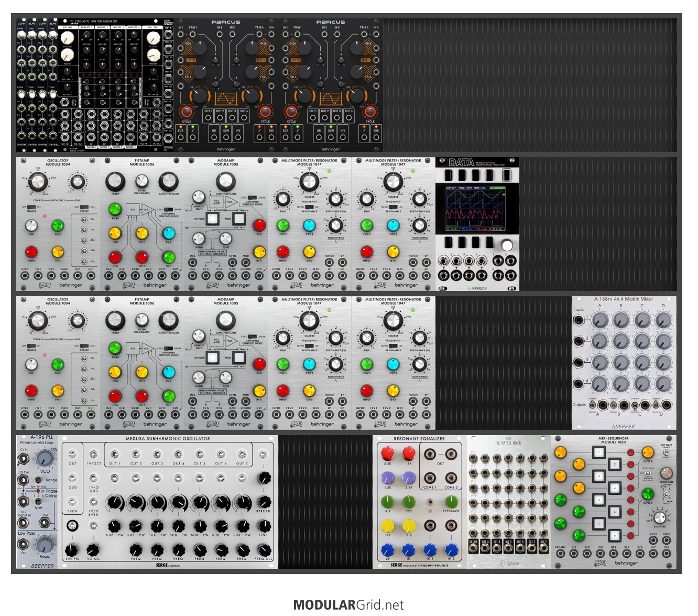Screen dimensions: 698x616
Task: Click the EVEN output jack on Medusa
Action: click(x=72, y=502)
